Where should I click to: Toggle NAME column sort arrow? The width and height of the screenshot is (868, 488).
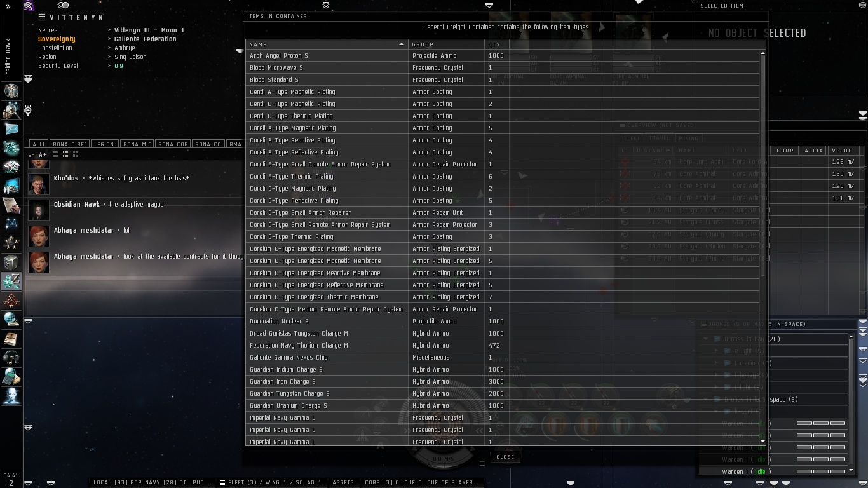[x=401, y=44]
